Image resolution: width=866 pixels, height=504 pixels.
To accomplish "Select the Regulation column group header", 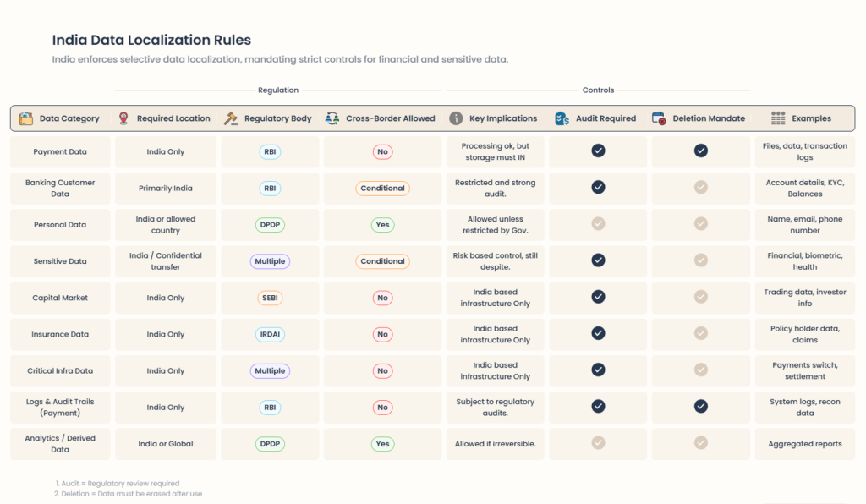I will [278, 90].
